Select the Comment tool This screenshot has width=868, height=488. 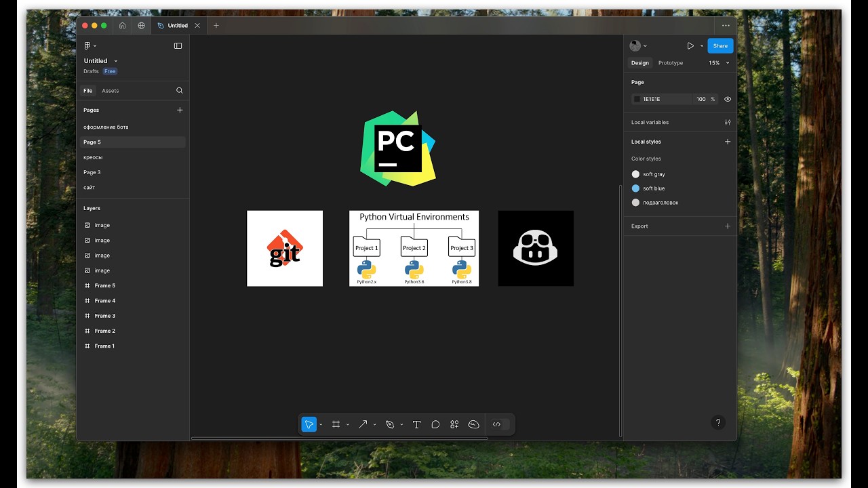435,424
